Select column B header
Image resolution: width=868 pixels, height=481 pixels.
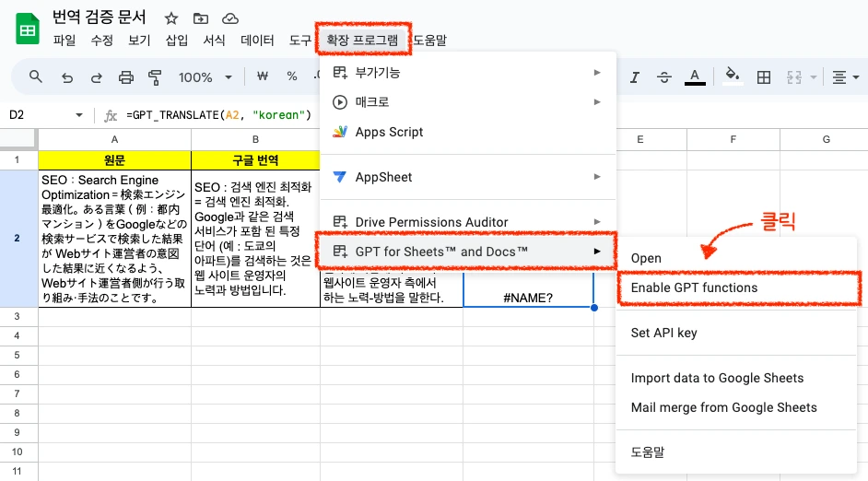pos(255,139)
